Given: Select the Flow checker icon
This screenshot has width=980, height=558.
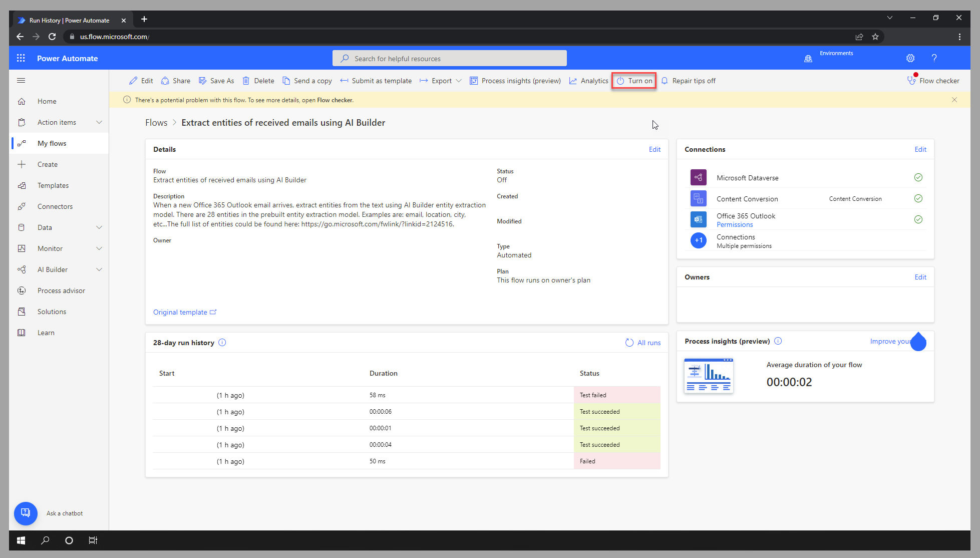Looking at the screenshot, I should tap(911, 80).
